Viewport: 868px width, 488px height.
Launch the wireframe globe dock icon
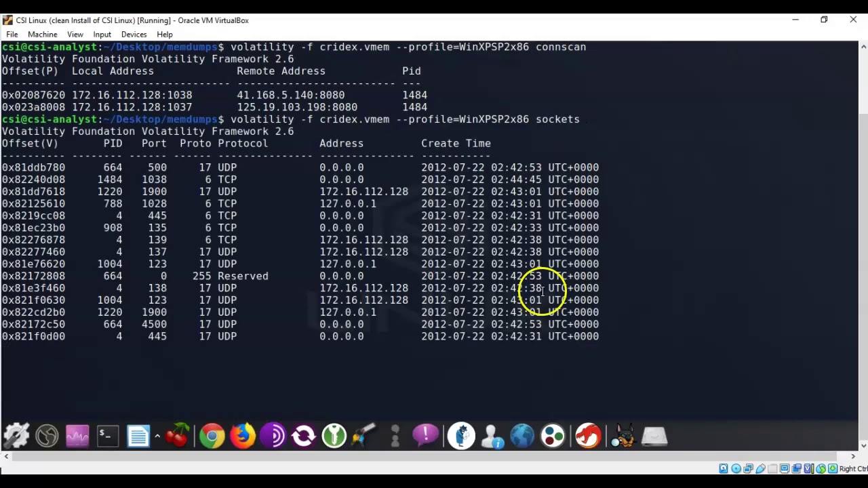click(x=47, y=436)
